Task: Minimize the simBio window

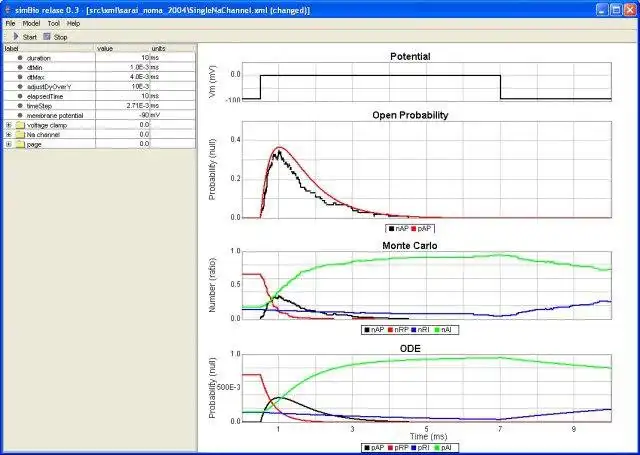Action: [x=602, y=10]
